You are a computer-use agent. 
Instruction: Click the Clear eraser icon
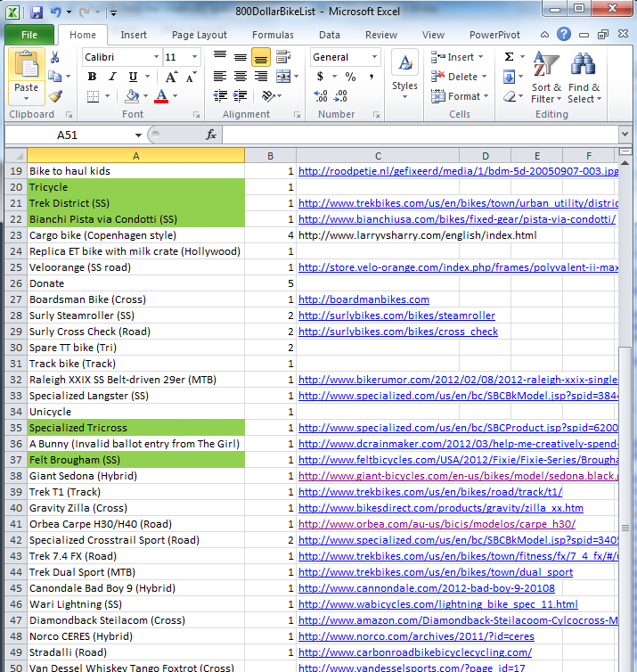tap(510, 96)
